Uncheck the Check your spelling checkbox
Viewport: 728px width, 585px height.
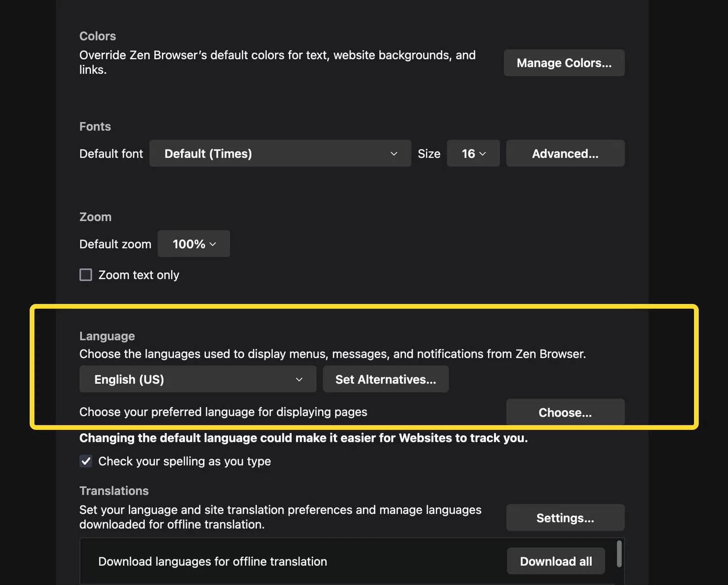(86, 461)
